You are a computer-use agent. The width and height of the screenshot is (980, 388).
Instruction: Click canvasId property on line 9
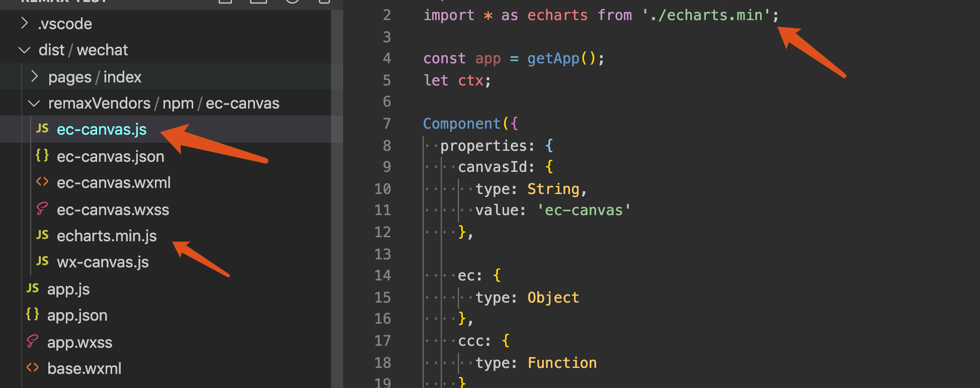(492, 166)
